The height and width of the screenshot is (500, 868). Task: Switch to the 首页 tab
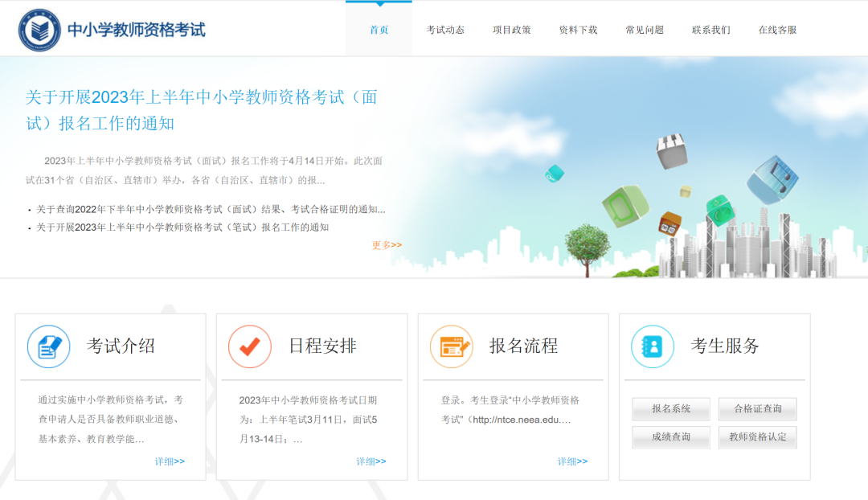point(378,28)
